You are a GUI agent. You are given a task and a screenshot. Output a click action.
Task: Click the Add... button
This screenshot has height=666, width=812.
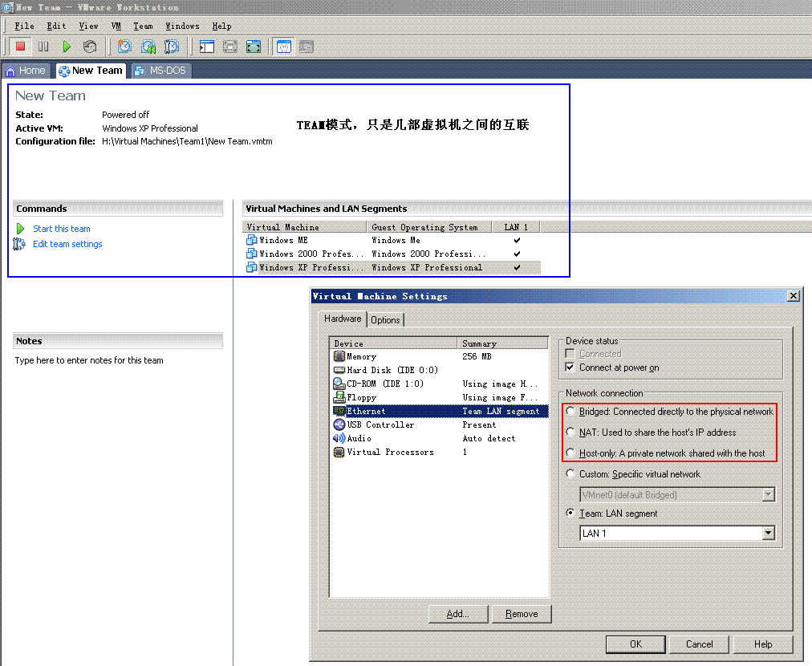[458, 614]
